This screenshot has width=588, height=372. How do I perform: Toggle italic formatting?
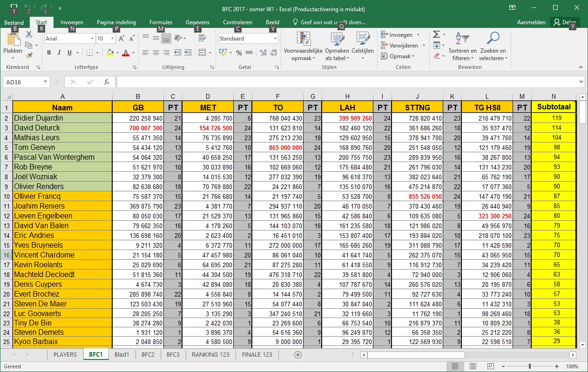[x=59, y=53]
